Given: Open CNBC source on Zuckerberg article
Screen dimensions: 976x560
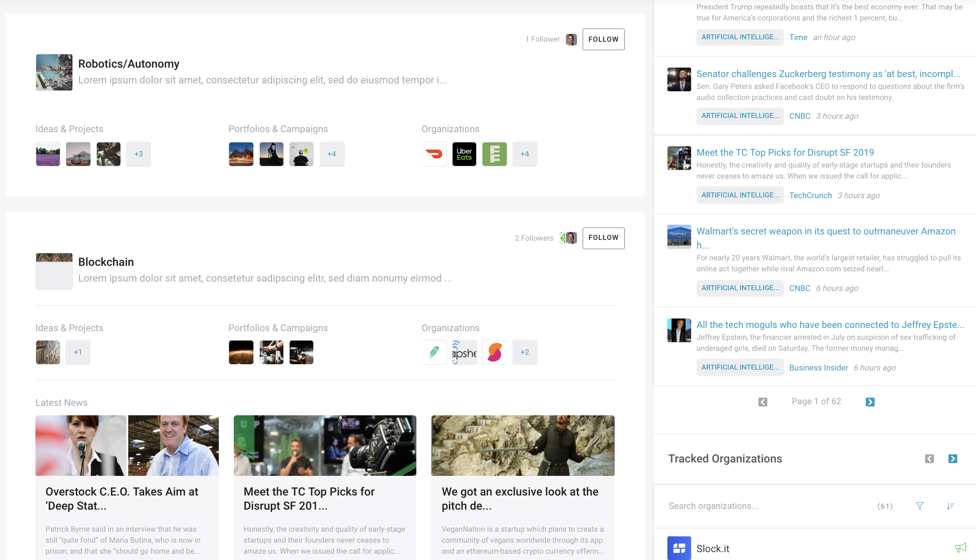Looking at the screenshot, I should 800,116.
